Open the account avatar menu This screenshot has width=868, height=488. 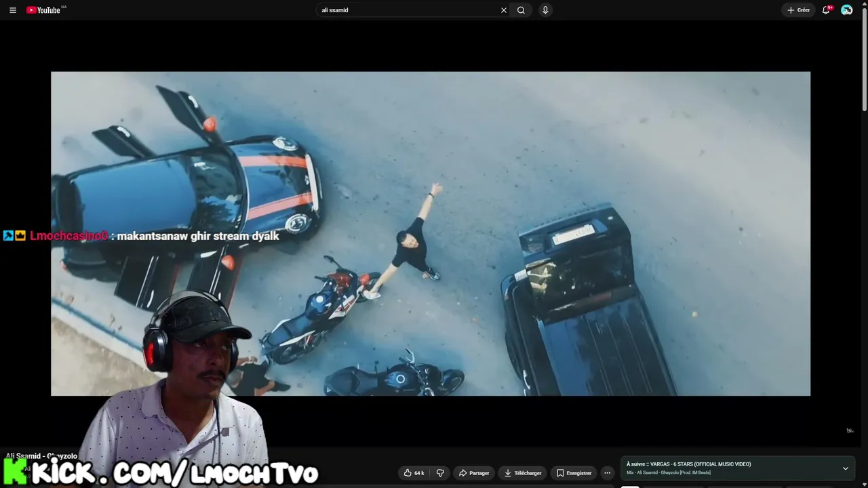coord(847,10)
